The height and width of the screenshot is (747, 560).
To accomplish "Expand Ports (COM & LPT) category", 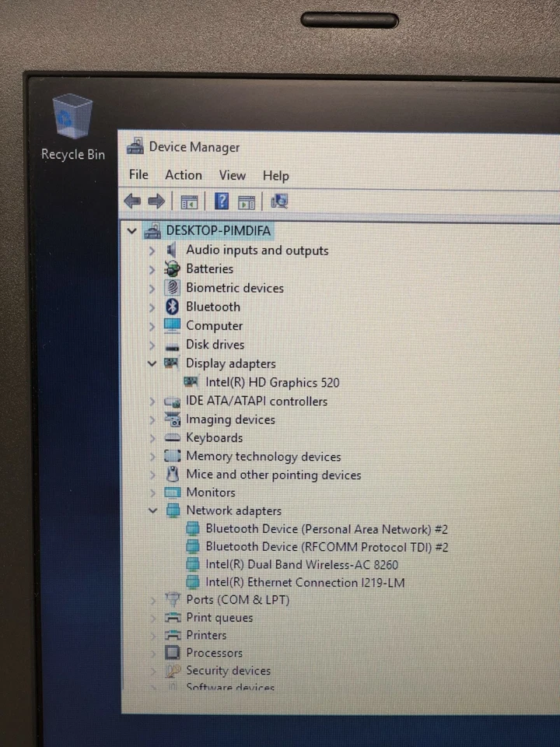I will tap(153, 600).
